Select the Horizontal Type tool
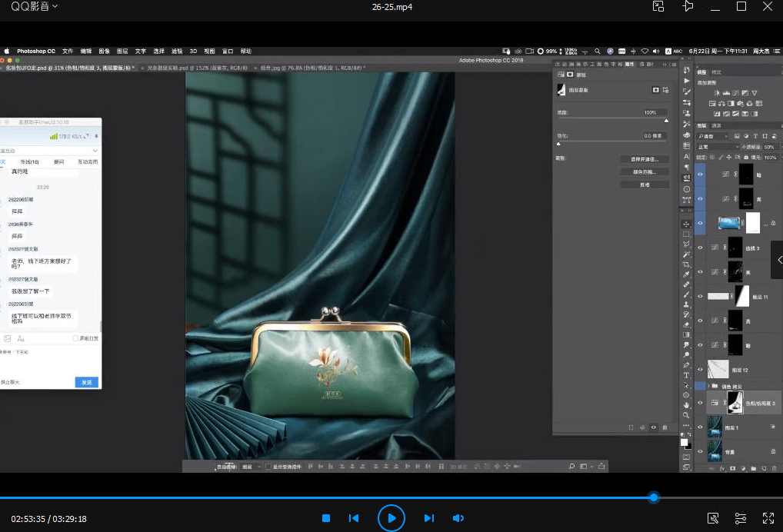 coord(686,375)
